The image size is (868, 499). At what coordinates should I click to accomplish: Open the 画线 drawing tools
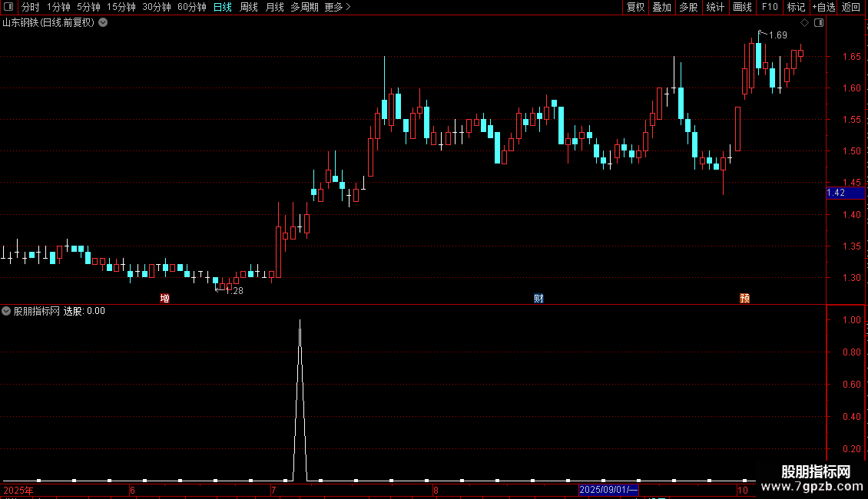pos(742,7)
